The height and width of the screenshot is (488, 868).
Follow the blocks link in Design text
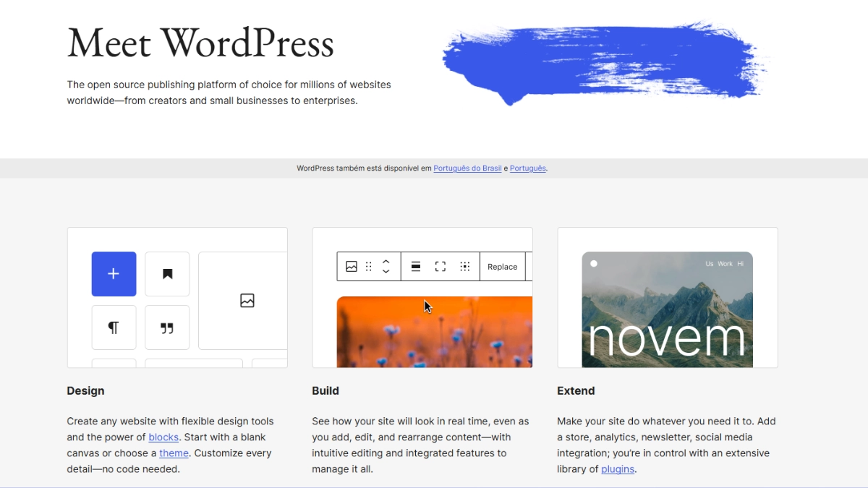[163, 437]
